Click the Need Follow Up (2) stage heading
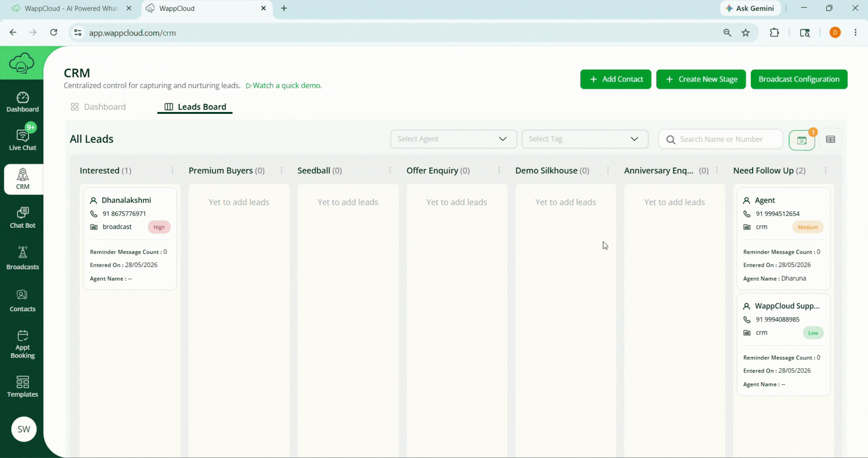Image resolution: width=868 pixels, height=458 pixels. point(769,171)
